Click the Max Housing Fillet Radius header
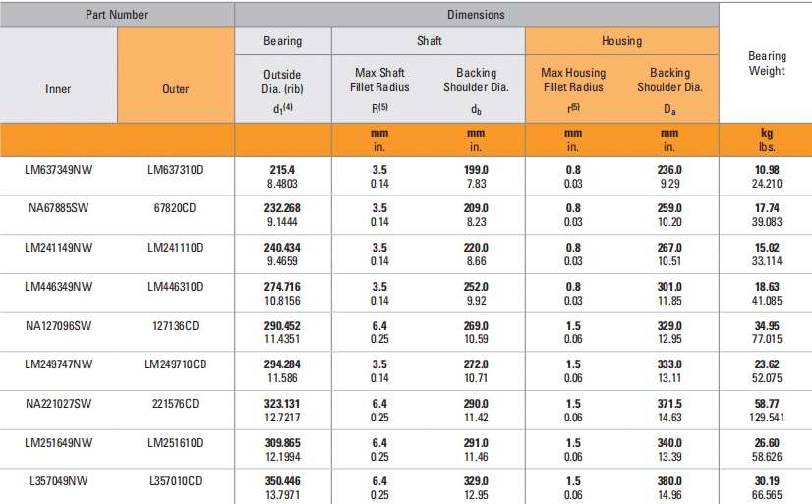 (x=573, y=80)
